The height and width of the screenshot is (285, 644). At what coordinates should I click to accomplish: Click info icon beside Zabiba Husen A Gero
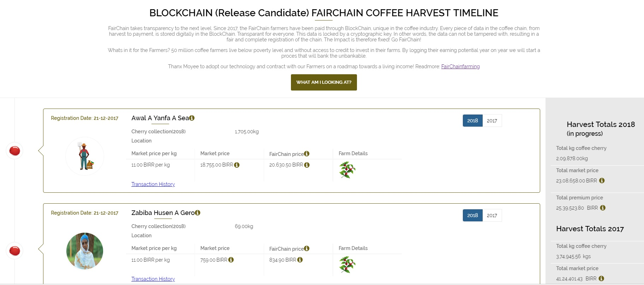point(198,213)
